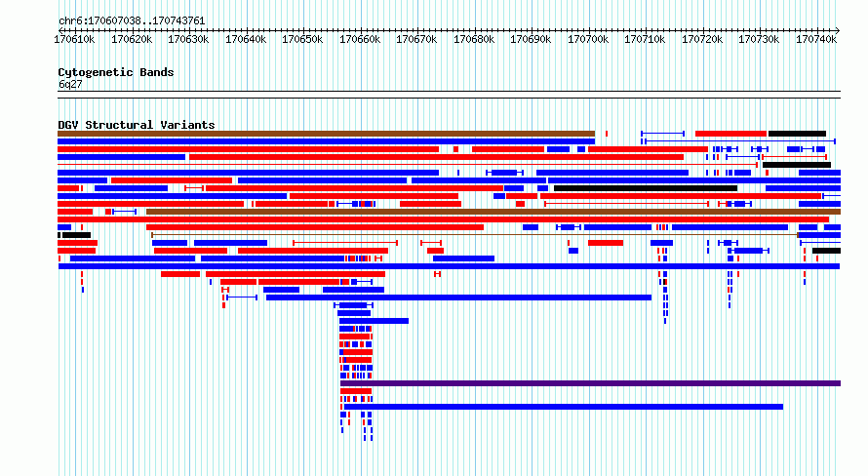Click the 170730k ruler label
The height and width of the screenshot is (476, 868).
(x=759, y=39)
